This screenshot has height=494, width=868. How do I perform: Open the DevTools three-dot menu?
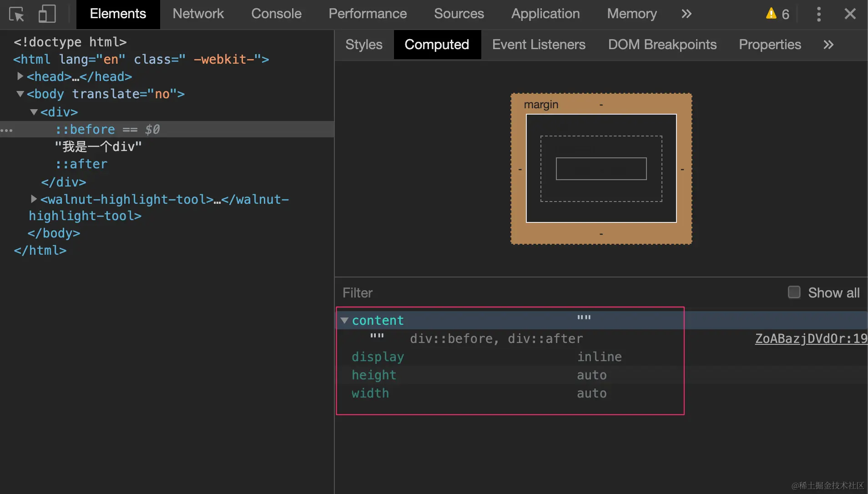(x=819, y=14)
